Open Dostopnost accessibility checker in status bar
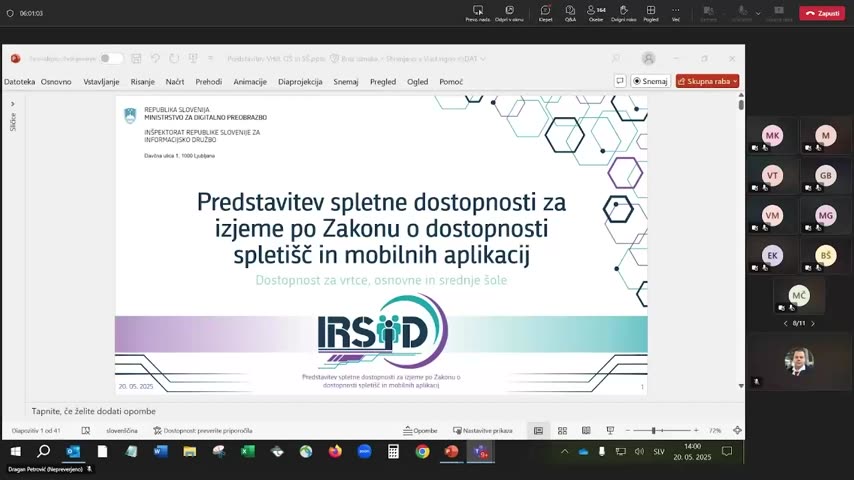 (203, 430)
